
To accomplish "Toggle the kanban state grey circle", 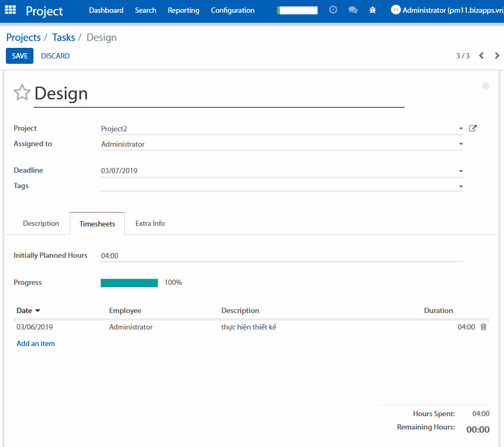I will pos(485,86).
